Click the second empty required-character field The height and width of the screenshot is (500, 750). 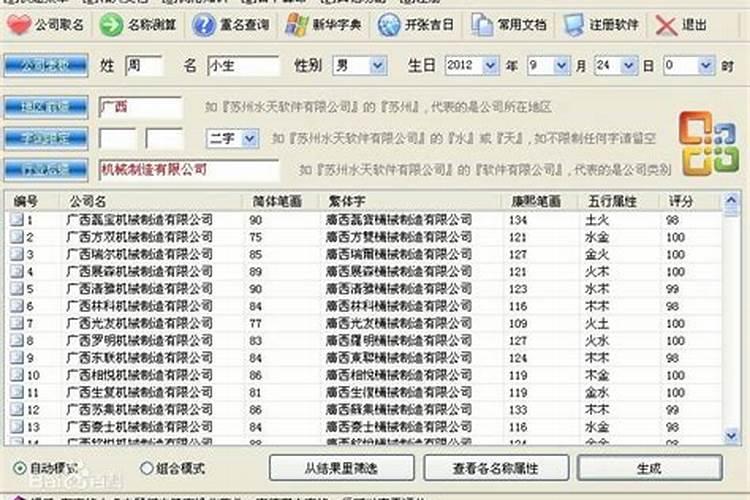164,139
